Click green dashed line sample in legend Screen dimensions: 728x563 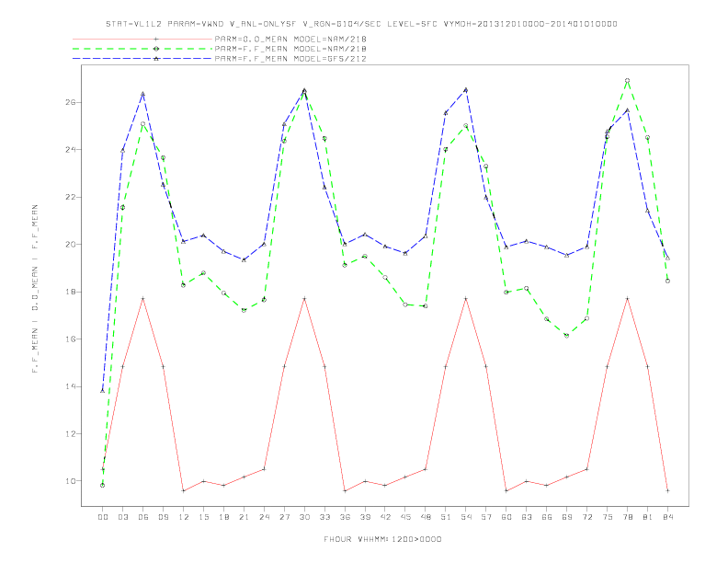point(142,49)
